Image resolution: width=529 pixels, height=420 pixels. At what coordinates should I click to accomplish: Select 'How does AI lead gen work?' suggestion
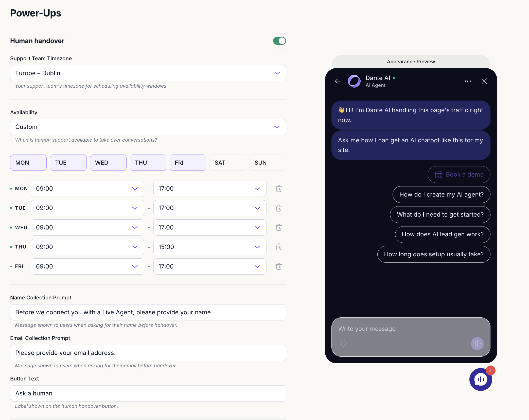[442, 234]
